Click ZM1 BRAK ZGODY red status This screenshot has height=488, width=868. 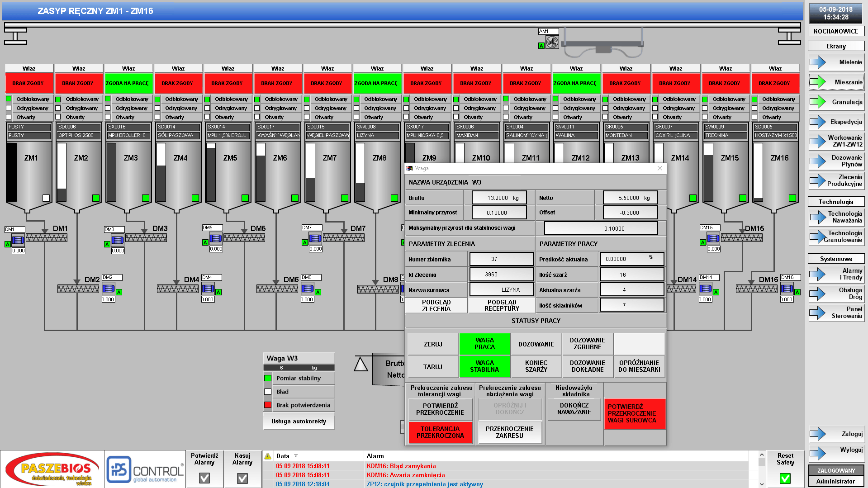click(29, 83)
